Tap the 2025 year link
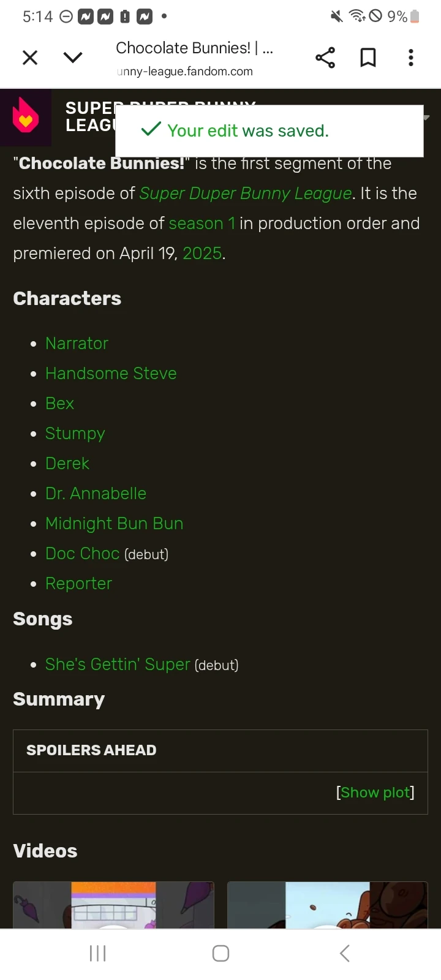Viewport: 441px width, 980px height. pos(202,253)
